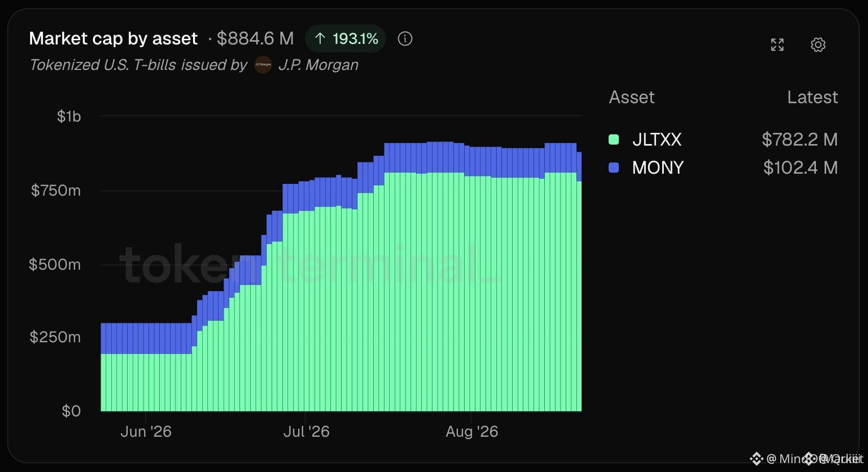The image size is (868, 472).
Task: Open the J.P. Morgan issuer link
Action: [x=318, y=65]
